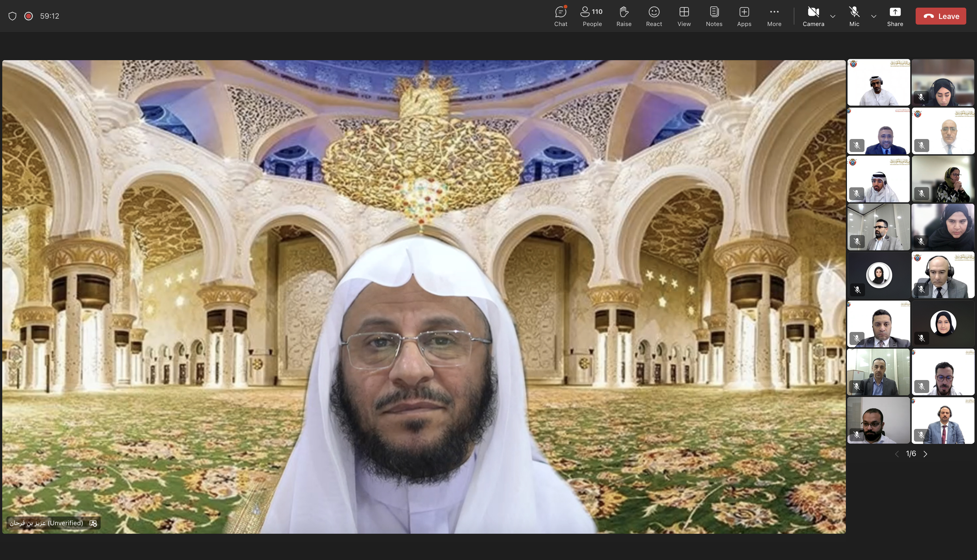Viewport: 977px width, 560px height.
Task: Click the woman's round avatar in right column
Action: coord(943,323)
